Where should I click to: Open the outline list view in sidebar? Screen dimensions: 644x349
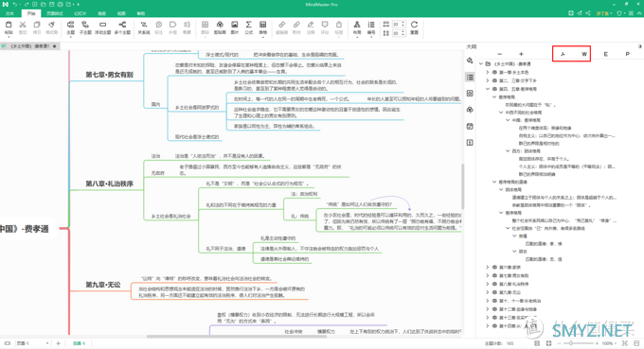coord(471,78)
